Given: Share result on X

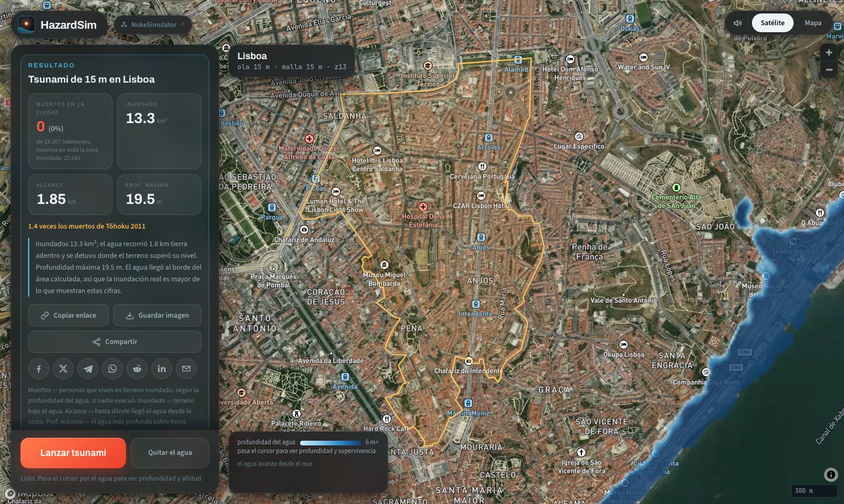Looking at the screenshot, I should click(x=63, y=369).
